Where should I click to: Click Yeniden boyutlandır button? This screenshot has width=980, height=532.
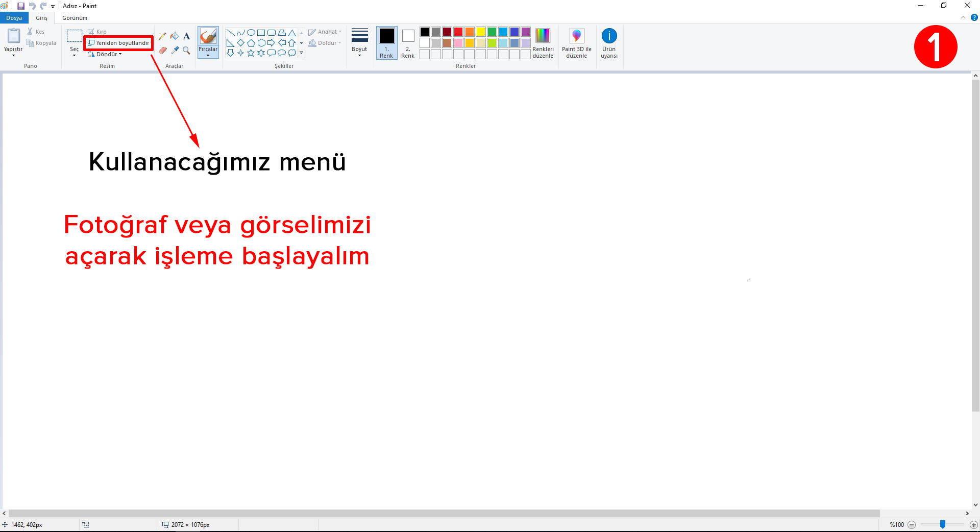(119, 43)
